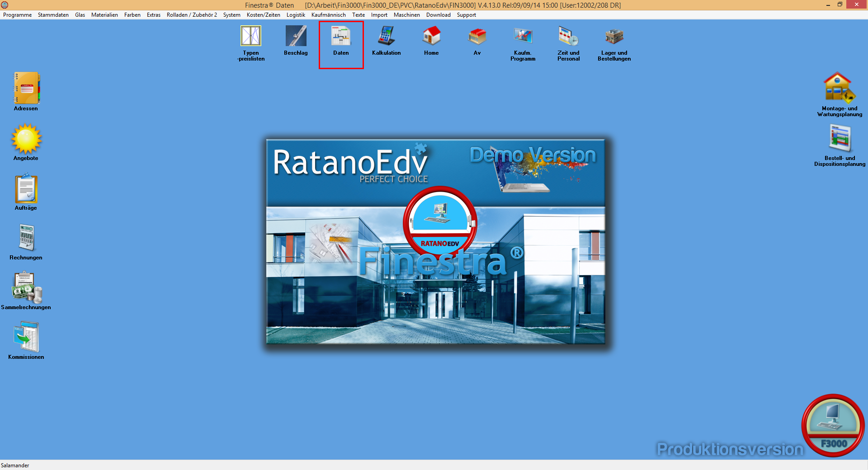Open the Typen-preislisten icon
Screen dimensions: 868x470
[x=251, y=36]
